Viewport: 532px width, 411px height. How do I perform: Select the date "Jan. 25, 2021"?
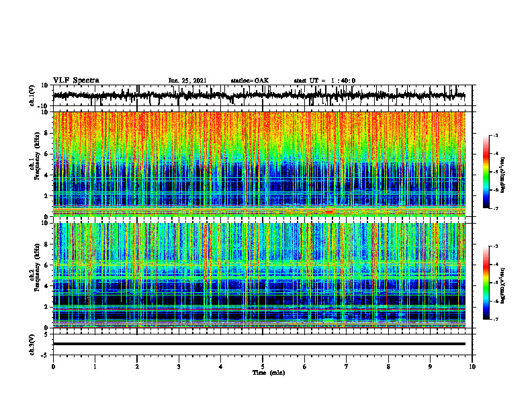[187, 81]
